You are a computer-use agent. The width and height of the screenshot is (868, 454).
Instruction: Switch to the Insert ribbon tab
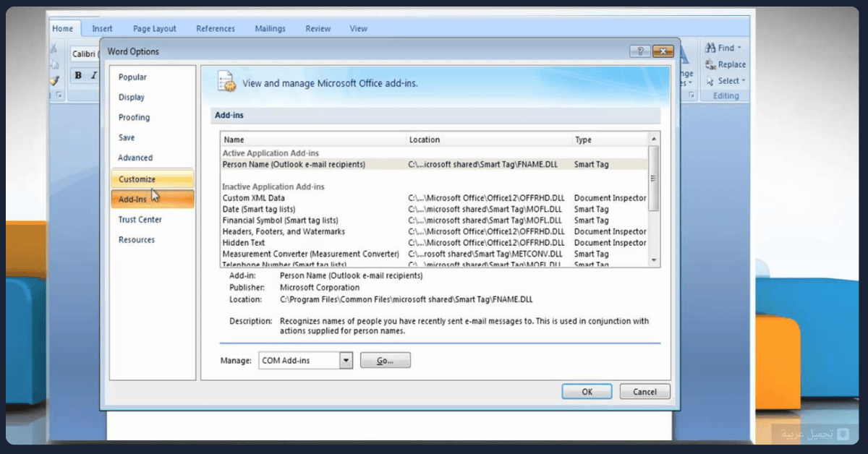pyautogui.click(x=102, y=29)
